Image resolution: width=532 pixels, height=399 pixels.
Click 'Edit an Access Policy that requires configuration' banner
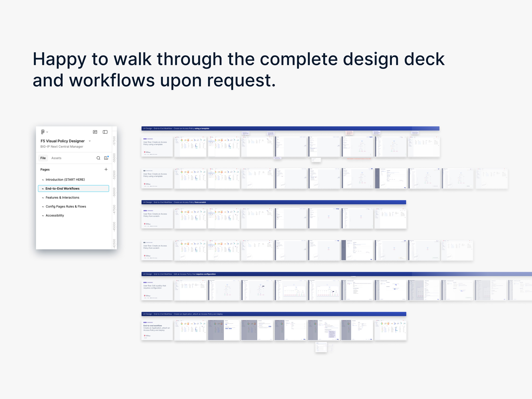click(337, 274)
